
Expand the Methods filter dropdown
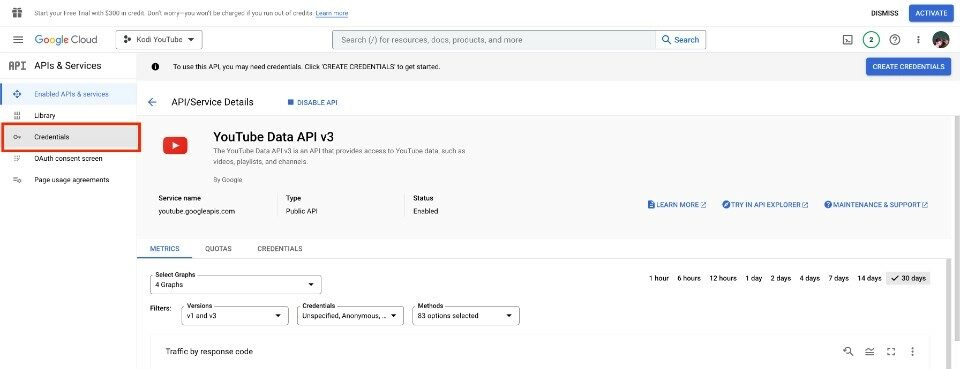(x=466, y=316)
